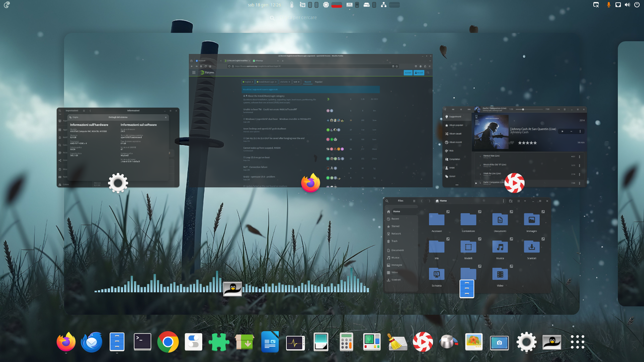Switch Files to a different view mode
This screenshot has width=644, height=362.
tap(518, 201)
